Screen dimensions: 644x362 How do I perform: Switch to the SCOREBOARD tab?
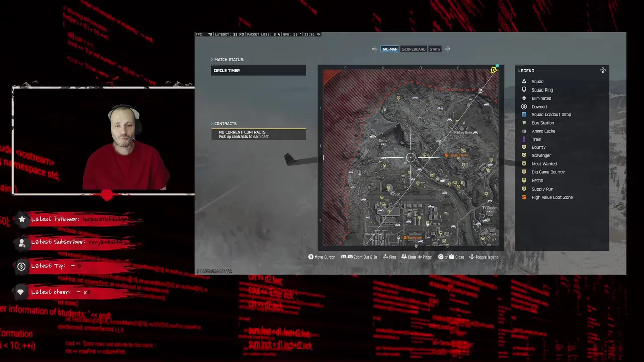(414, 49)
